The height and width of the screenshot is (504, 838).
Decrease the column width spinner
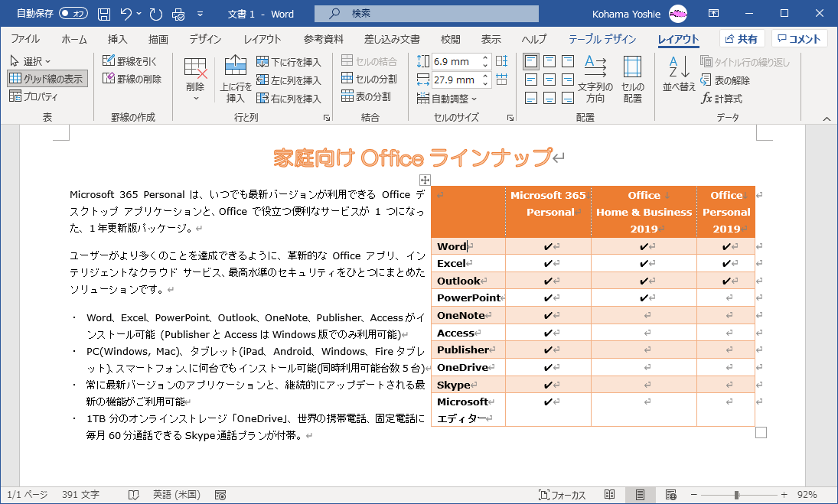pos(485,84)
